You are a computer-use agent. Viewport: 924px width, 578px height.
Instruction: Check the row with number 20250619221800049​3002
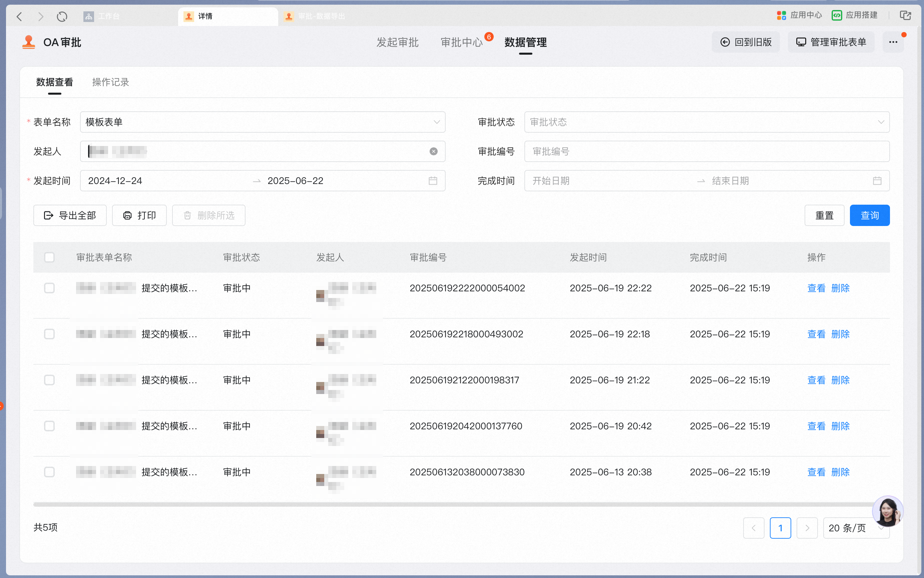coord(49,334)
